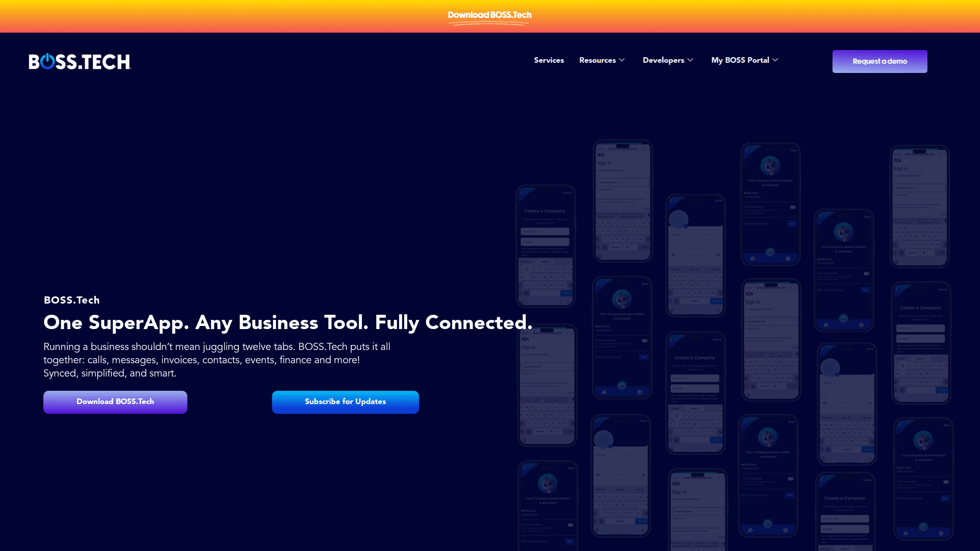
Task: Click the small BOSS.Tech heading above the headline
Action: pos(71,300)
